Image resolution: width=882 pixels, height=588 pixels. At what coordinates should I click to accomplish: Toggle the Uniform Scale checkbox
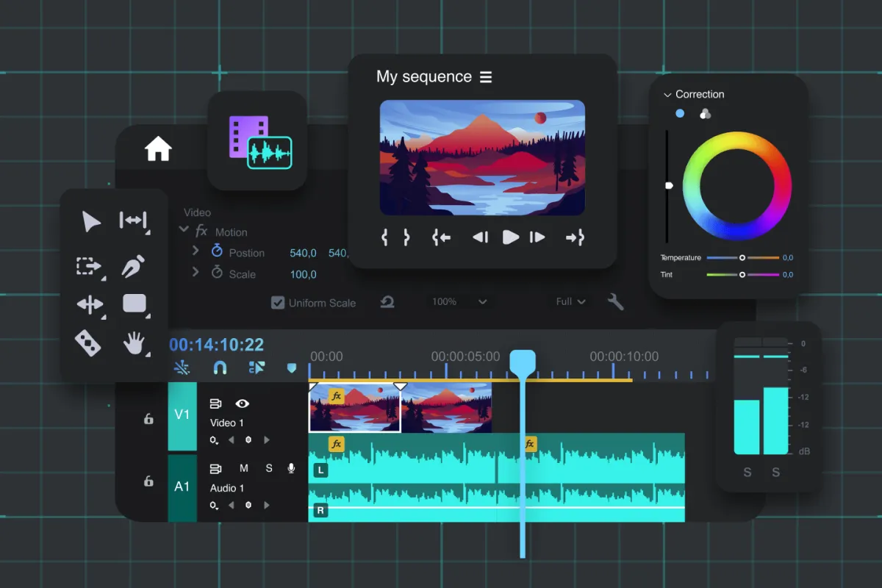tap(278, 303)
